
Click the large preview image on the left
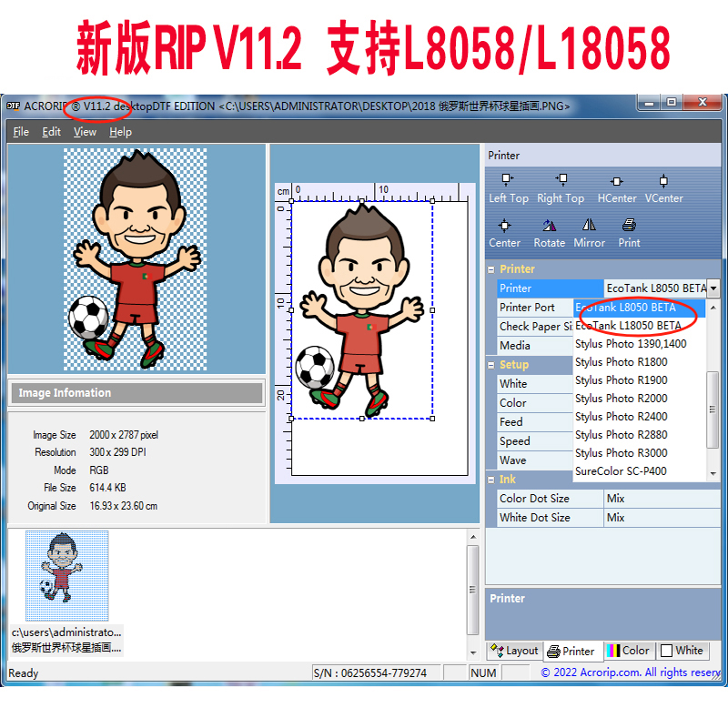coord(135,259)
